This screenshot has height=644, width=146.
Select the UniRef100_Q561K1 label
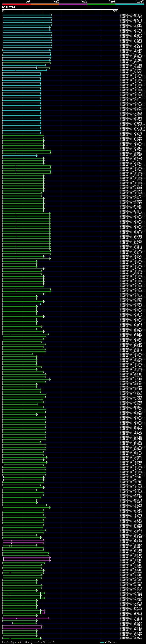(131, 361)
